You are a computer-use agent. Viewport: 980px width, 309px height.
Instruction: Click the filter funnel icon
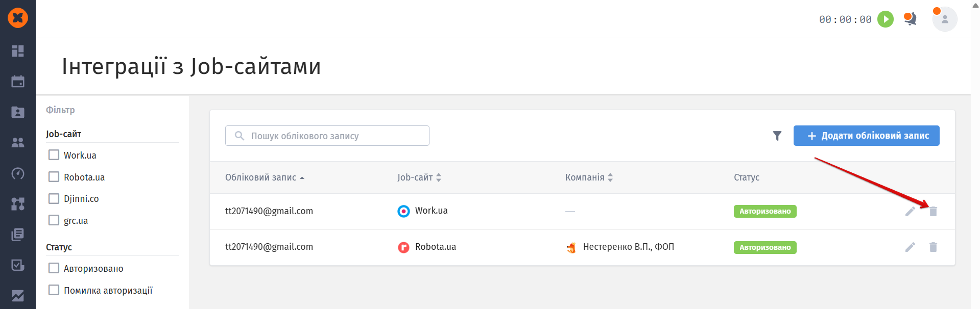click(x=777, y=136)
